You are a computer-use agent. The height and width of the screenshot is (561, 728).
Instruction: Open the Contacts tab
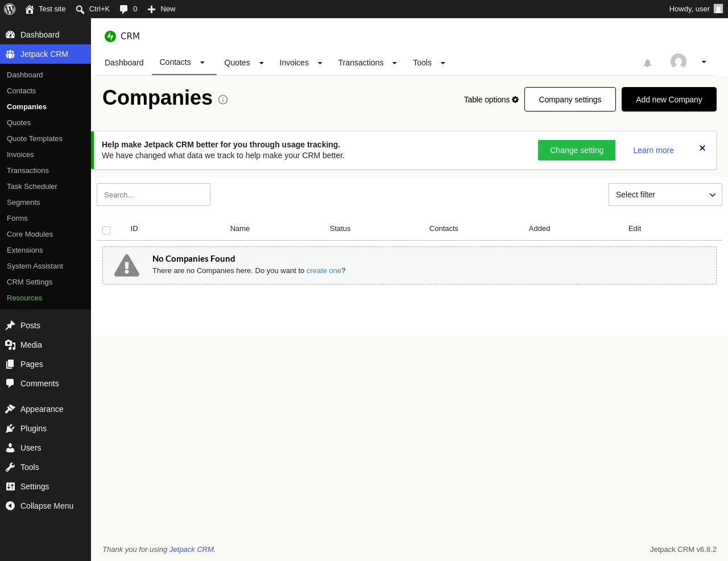pos(175,62)
